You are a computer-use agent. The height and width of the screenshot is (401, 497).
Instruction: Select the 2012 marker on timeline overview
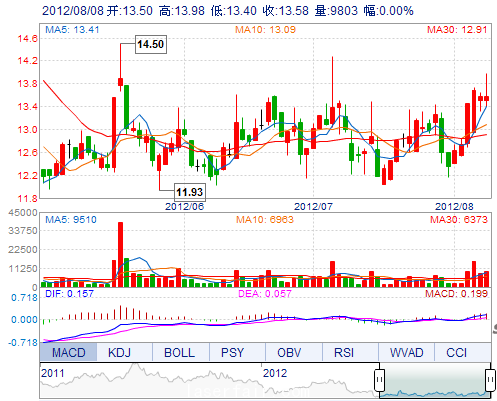pos(275,373)
